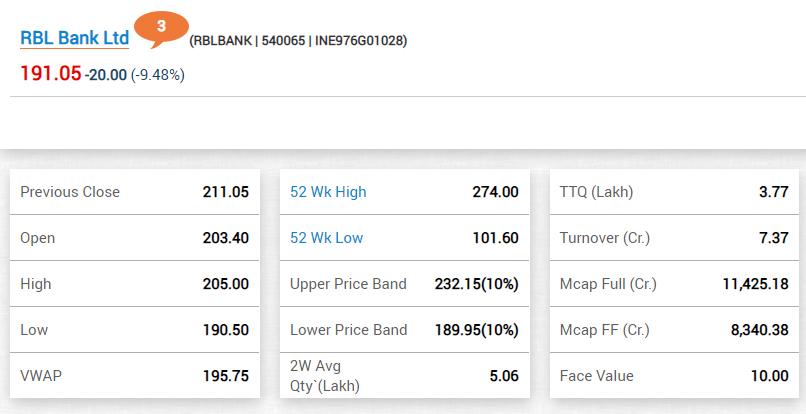Select the VWAP value 195.75
Image resolution: width=806 pixels, height=414 pixels.
click(225, 376)
